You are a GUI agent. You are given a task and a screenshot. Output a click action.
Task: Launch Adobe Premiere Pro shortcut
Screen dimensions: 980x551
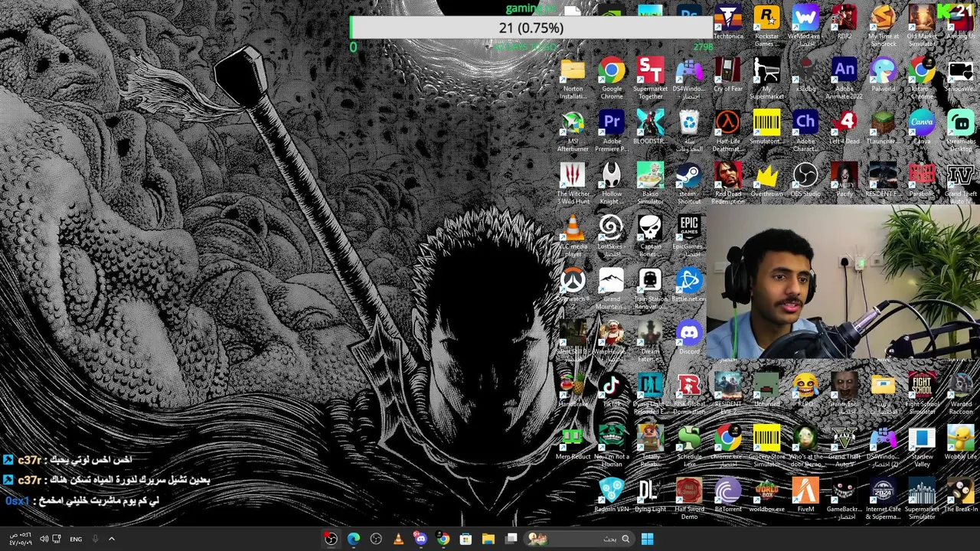tap(612, 132)
